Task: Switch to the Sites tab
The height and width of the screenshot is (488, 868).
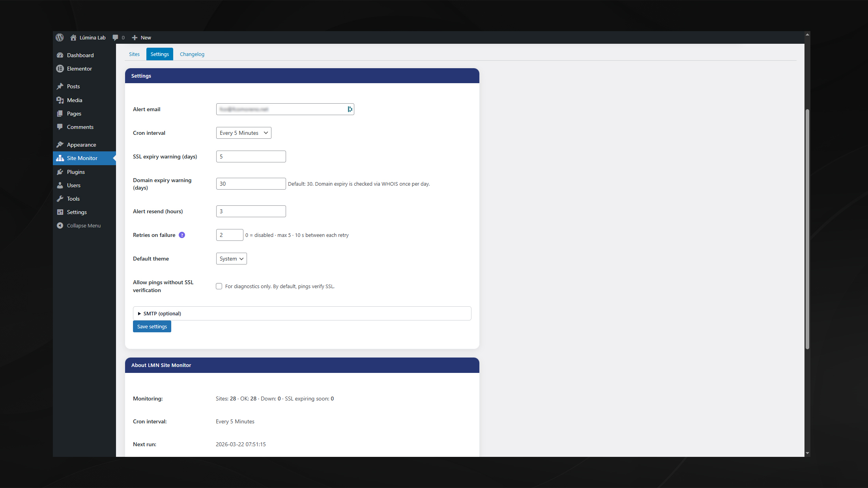Action: point(134,54)
